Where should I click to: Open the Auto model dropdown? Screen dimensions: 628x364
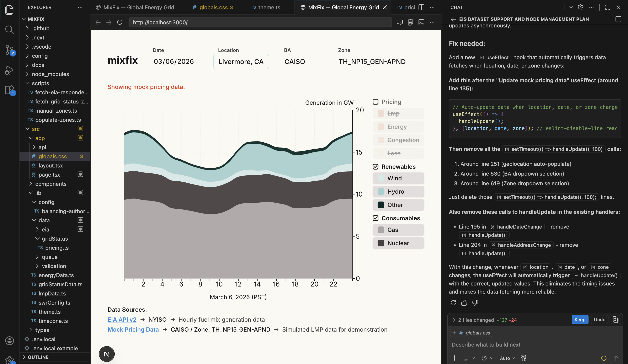tap(507, 358)
